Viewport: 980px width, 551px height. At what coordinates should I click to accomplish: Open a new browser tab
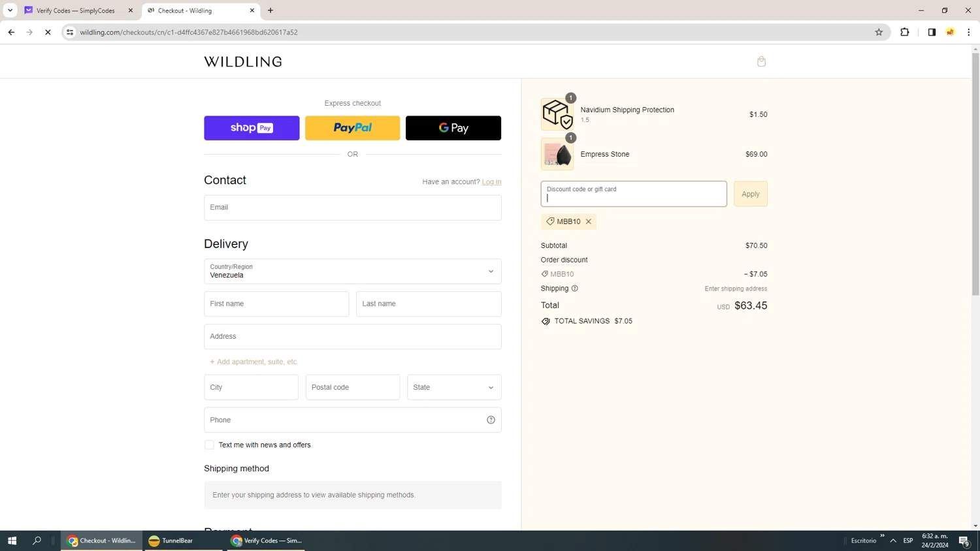point(270,10)
